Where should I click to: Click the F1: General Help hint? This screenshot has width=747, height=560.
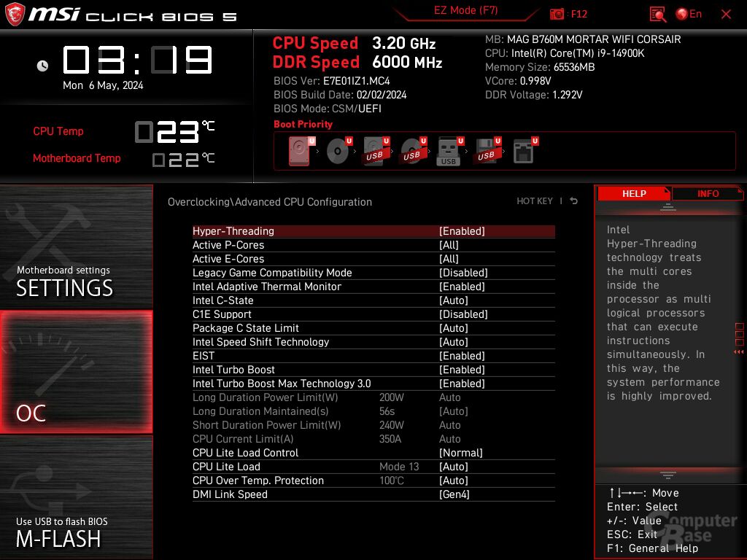pyautogui.click(x=653, y=548)
